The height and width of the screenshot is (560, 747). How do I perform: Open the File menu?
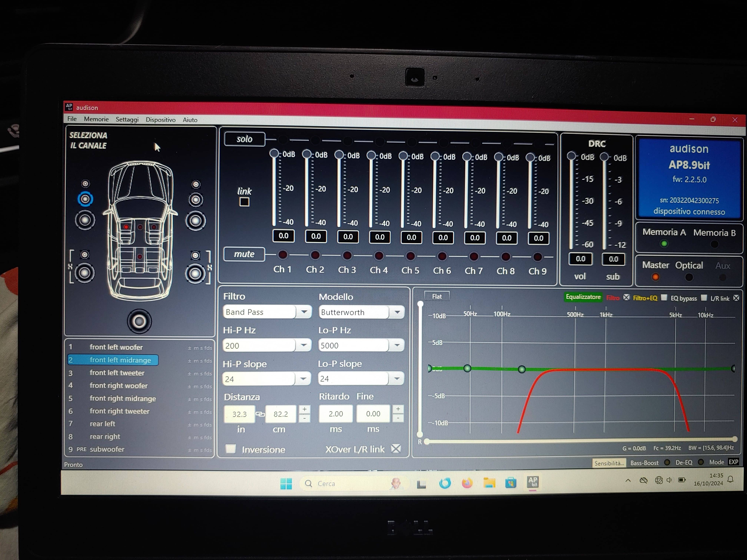[x=72, y=119]
